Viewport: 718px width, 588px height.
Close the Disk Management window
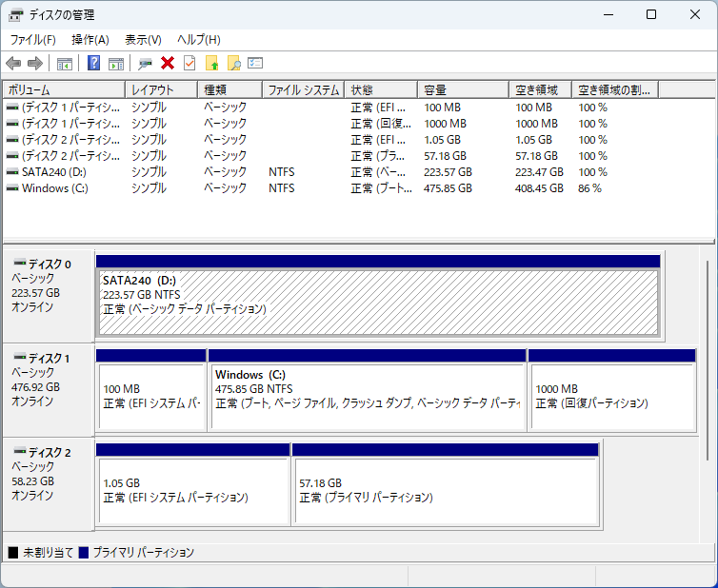coord(694,14)
